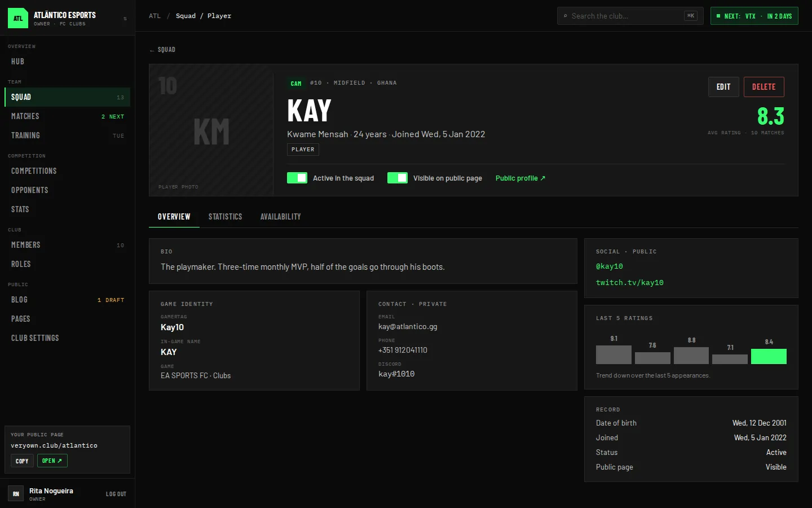Open the Public profile link
Viewport: 812px width, 508px height.
(520, 178)
